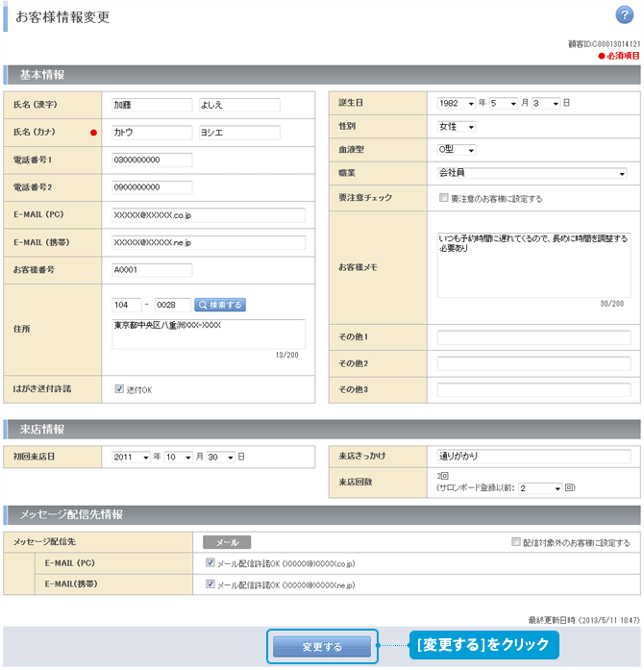Image resolution: width=644 pixels, height=670 pixels.
Task: Enable the 要注意のお客様に設定する checkbox
Action: 443,199
